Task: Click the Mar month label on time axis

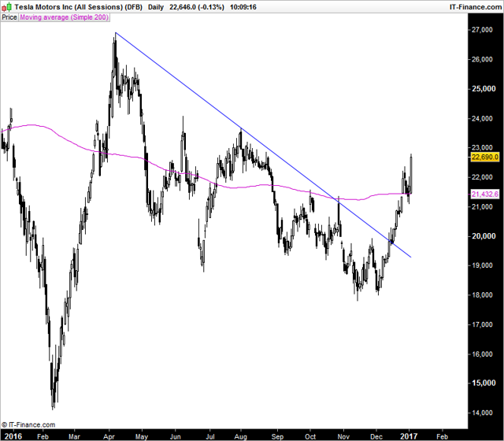Action: pos(74,436)
